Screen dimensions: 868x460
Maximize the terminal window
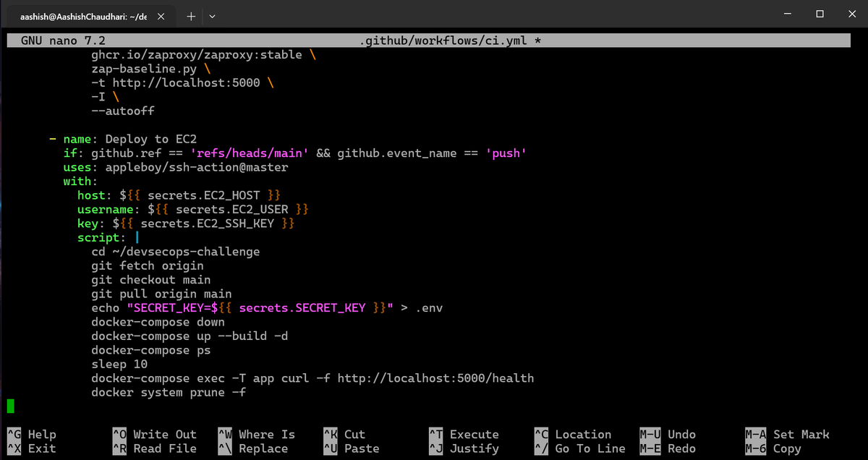point(820,14)
